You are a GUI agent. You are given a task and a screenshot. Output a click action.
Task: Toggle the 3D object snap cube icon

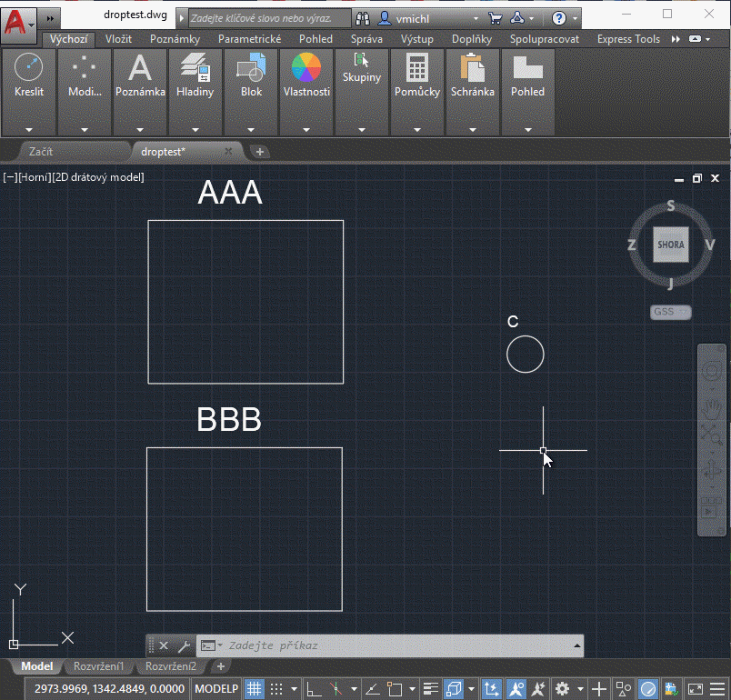pyautogui.click(x=453, y=689)
